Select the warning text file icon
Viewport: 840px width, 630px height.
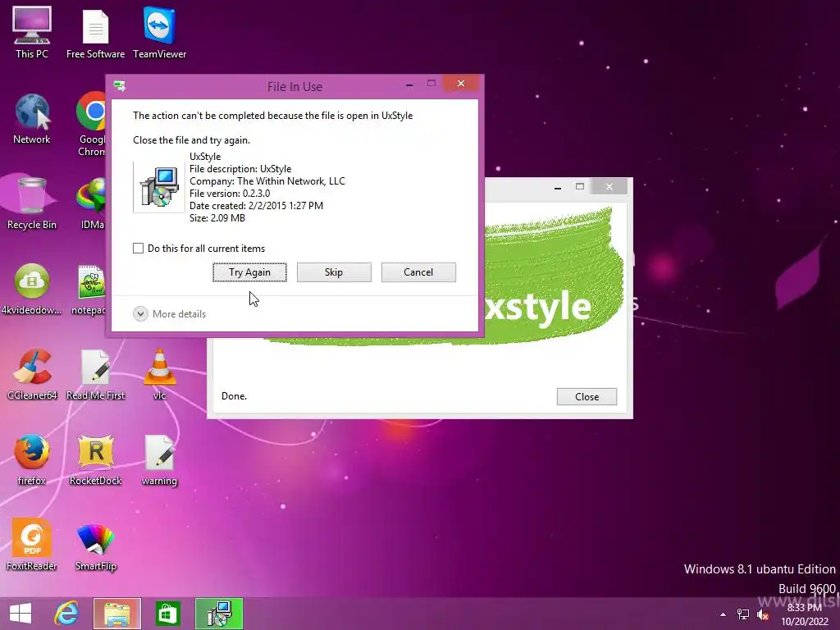tap(160, 459)
